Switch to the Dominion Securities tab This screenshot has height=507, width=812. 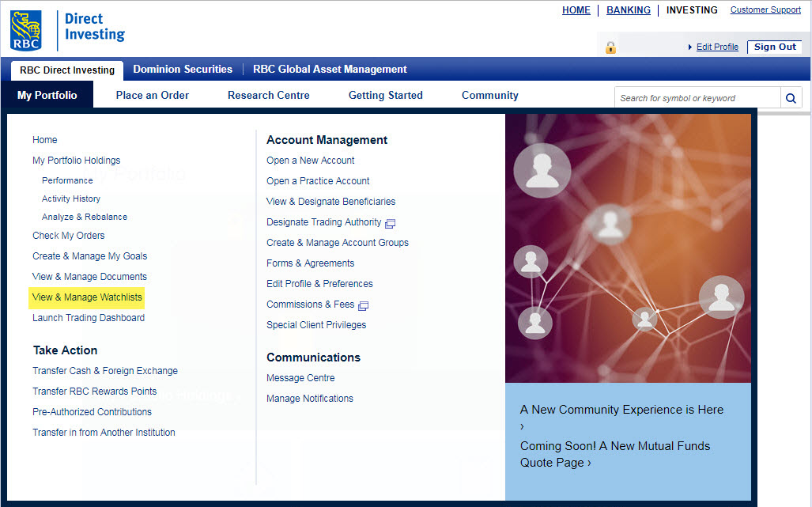(x=183, y=70)
